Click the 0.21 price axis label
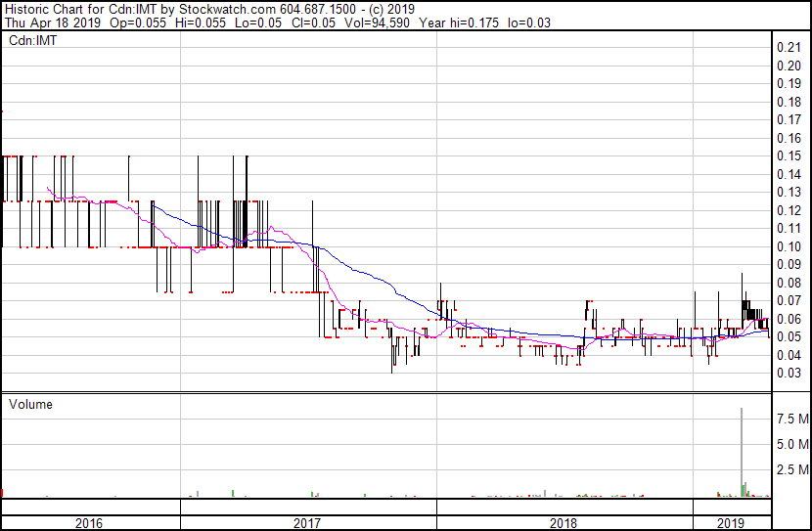This screenshot has height=531, width=812. (788, 48)
